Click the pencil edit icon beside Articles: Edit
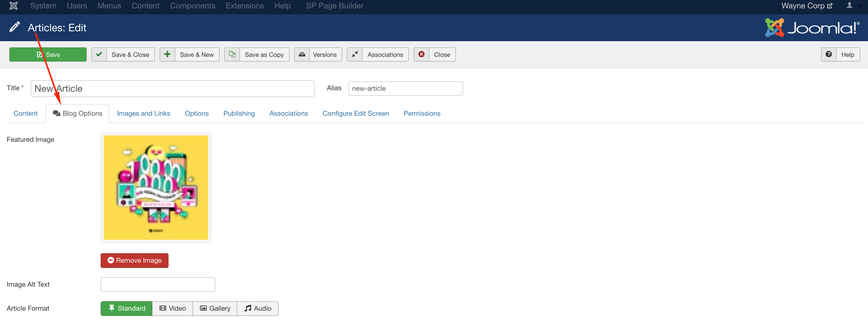Image resolution: width=868 pixels, height=332 pixels. [x=15, y=27]
